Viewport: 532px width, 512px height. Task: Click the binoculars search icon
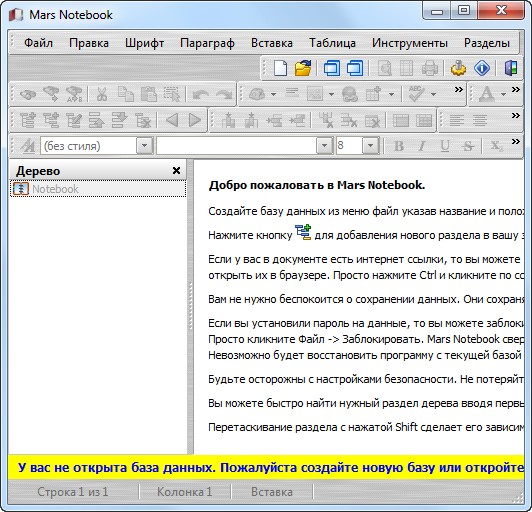point(28,94)
